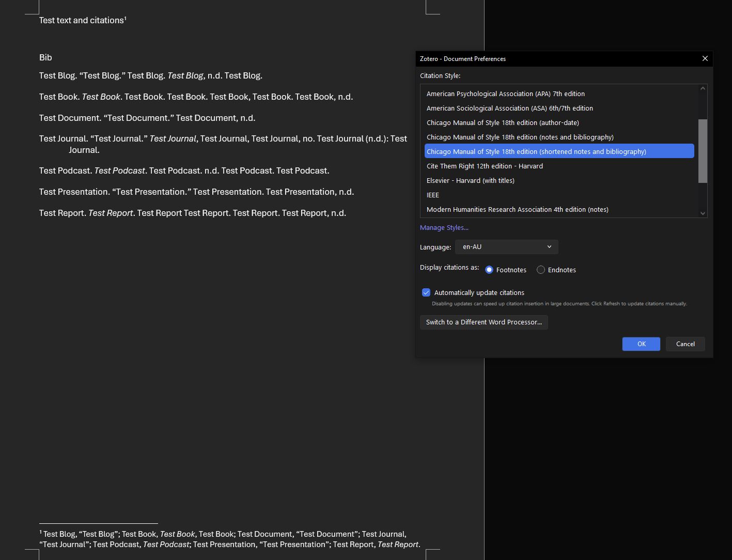Select Elsevier - Harvard (with titles) style
The width and height of the screenshot is (732, 560).
559,180
